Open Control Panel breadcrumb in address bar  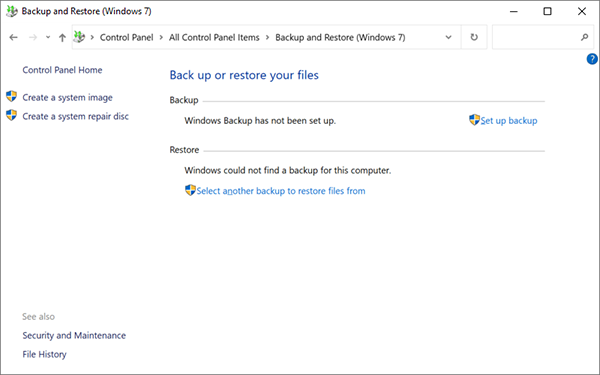[127, 38]
